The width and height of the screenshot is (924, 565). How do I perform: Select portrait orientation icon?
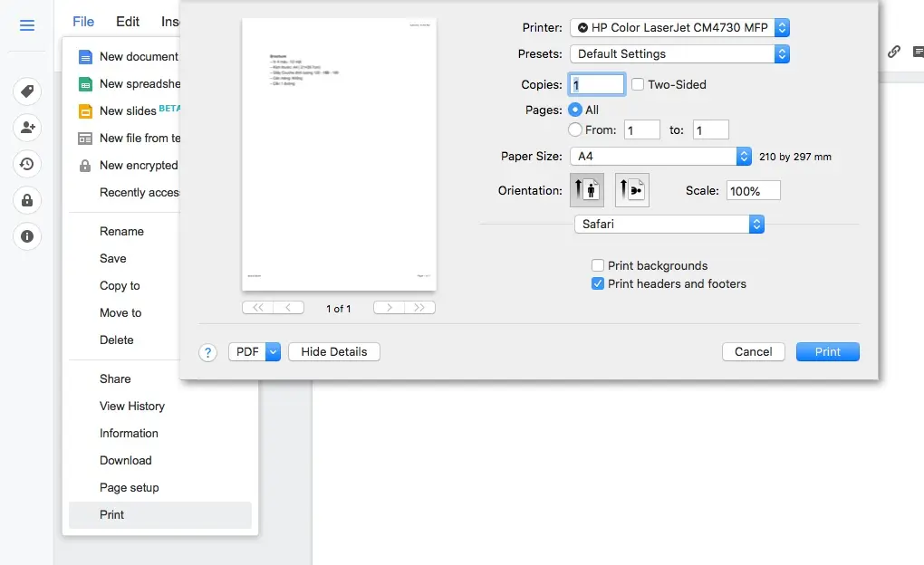click(x=587, y=191)
